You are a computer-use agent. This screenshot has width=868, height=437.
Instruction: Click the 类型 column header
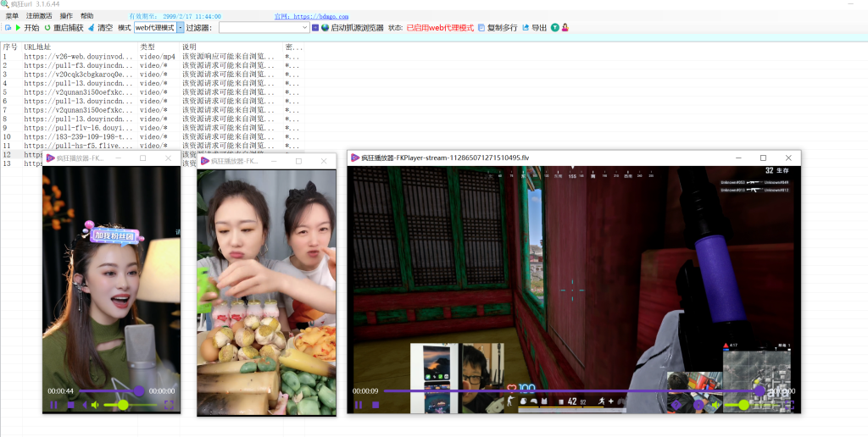(147, 47)
